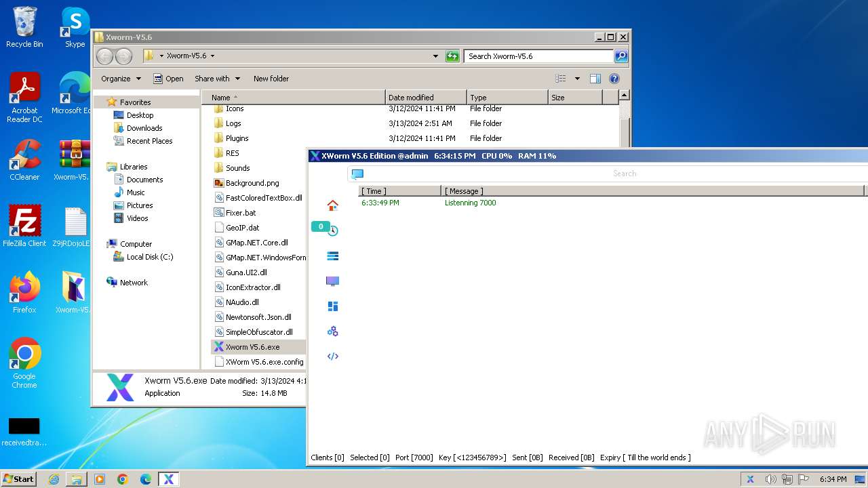Select Background.png in file list

[252, 183]
